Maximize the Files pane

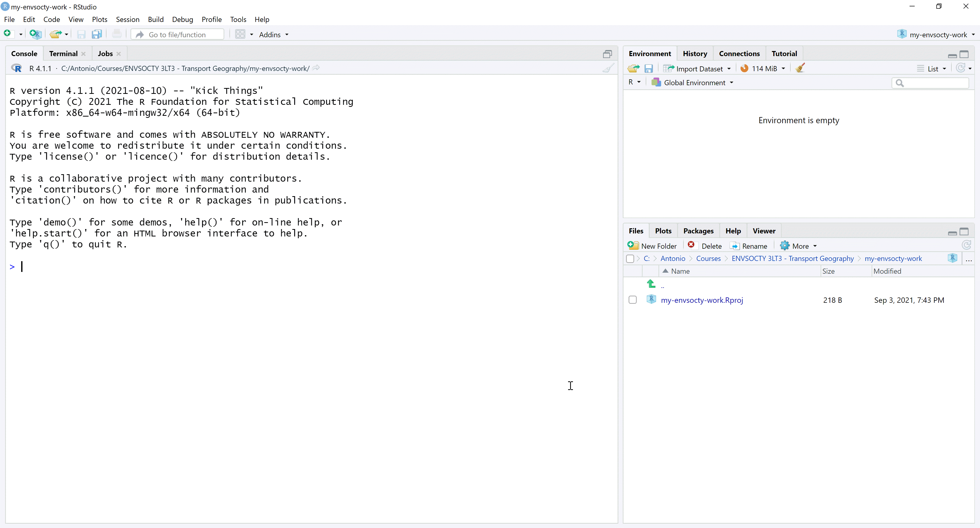[964, 232]
